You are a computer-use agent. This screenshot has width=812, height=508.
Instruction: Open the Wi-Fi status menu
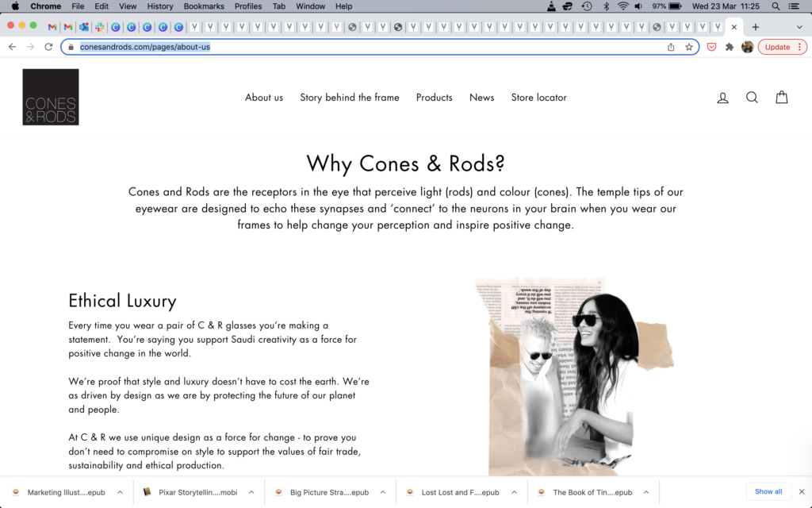coord(623,6)
